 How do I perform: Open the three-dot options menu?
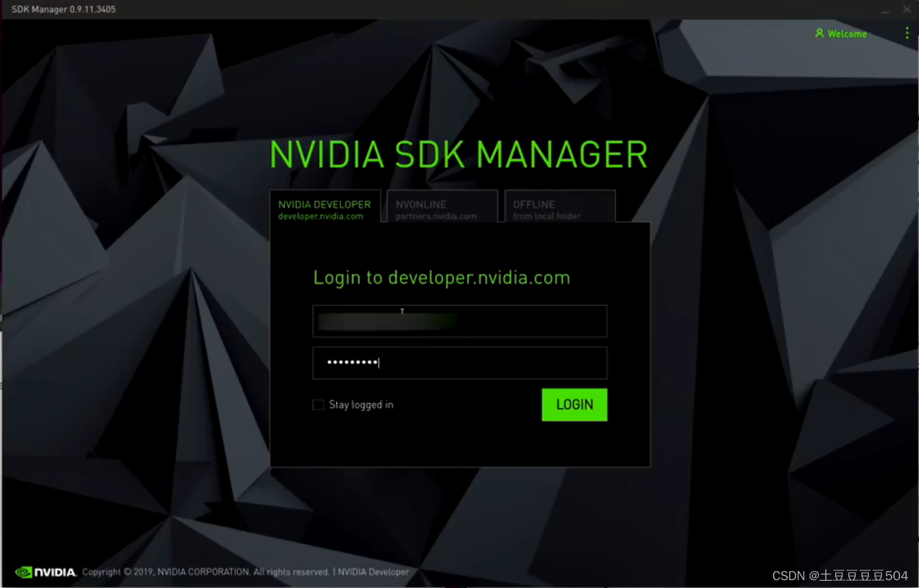(x=907, y=33)
